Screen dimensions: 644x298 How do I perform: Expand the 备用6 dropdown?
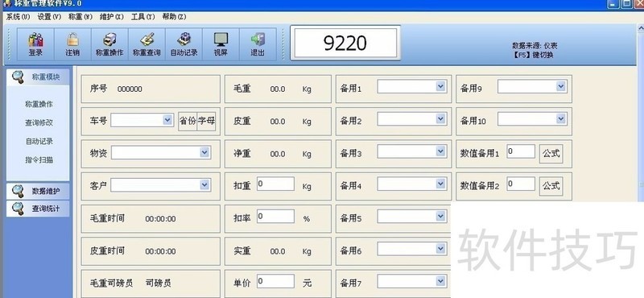click(440, 249)
